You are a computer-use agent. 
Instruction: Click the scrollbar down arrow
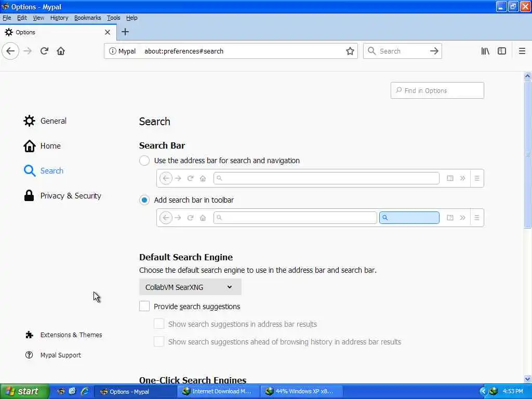tap(527, 379)
